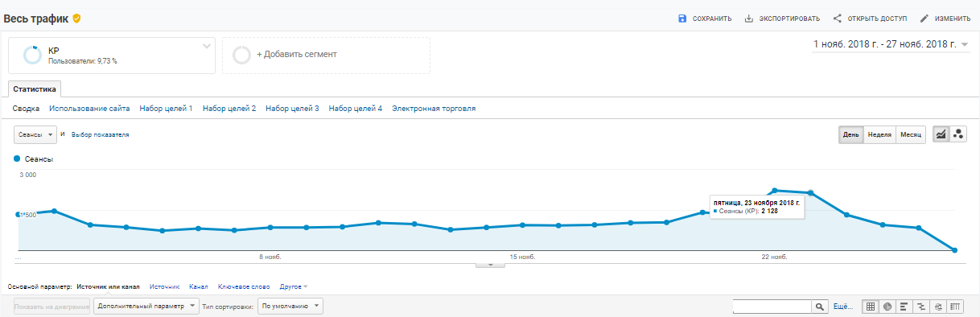This screenshot has height=317, width=980.
Task: Switch to motion chart dots icon
Action: point(958,134)
